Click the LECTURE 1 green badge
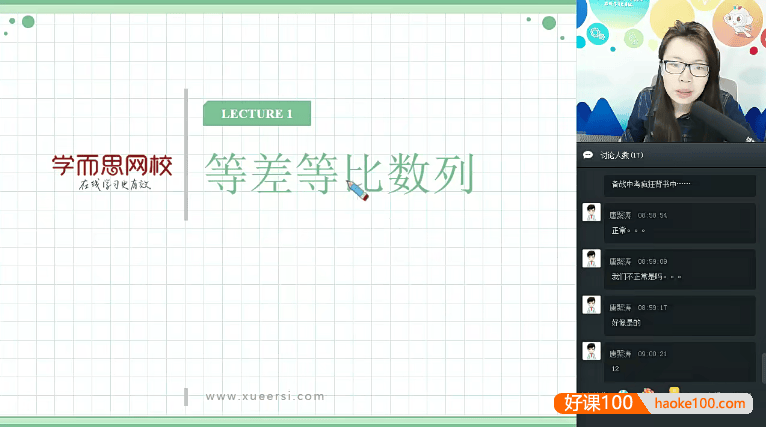This screenshot has width=766, height=427. point(257,113)
